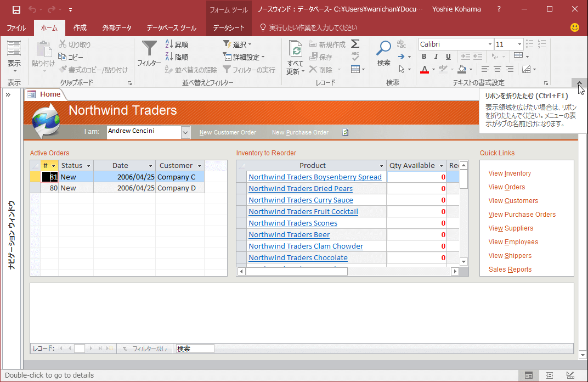588x382 pixels.
Task: Open the 詳細設定 advanced filter dropdown
Action: pos(244,57)
